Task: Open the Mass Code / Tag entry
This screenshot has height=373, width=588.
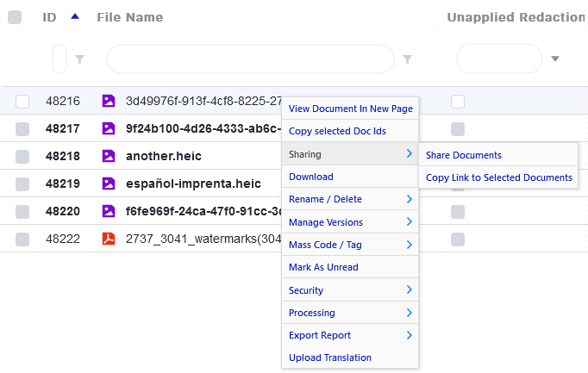Action: pyautogui.click(x=350, y=245)
